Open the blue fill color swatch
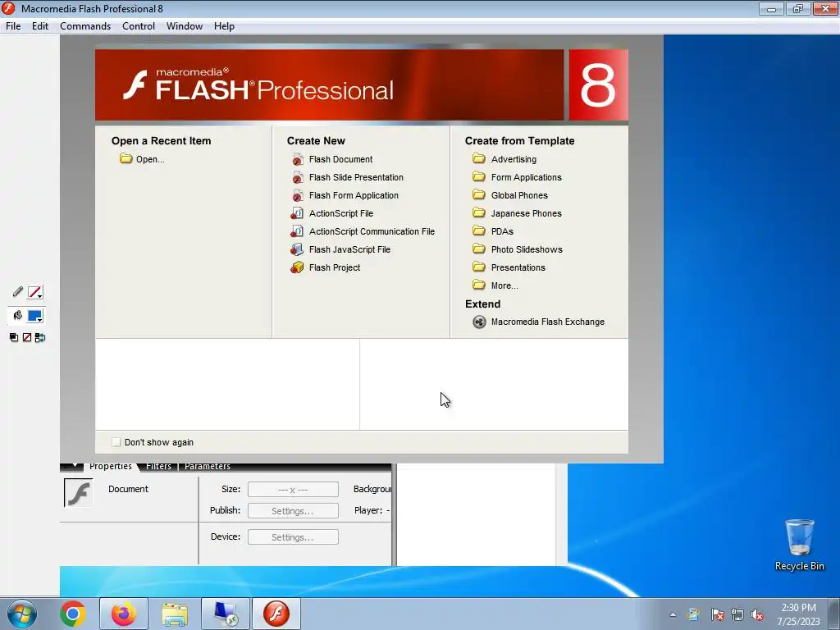 coord(34,316)
